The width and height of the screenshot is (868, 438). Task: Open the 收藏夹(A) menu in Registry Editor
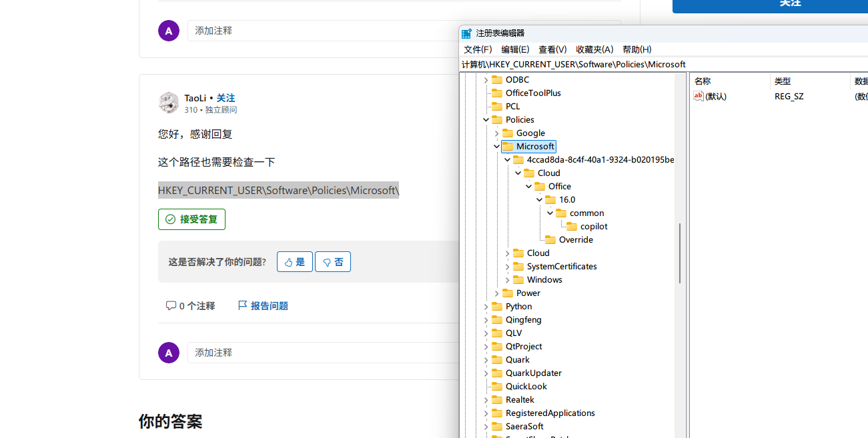(x=594, y=49)
